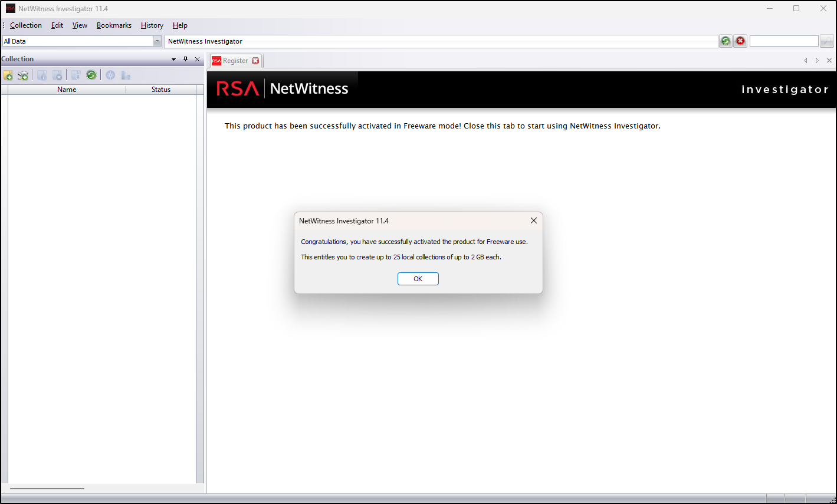The image size is (837, 504).
Task: Maximize the NetWitness Investigator window
Action: point(796,9)
